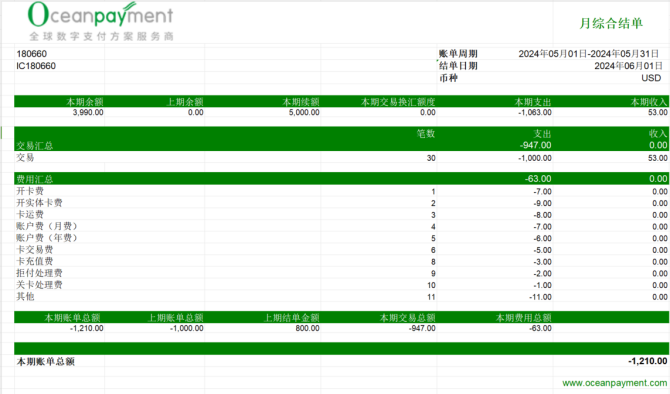This screenshot has height=394, width=670.
Task: Click the Oceanpayment logo
Action: coord(100,21)
